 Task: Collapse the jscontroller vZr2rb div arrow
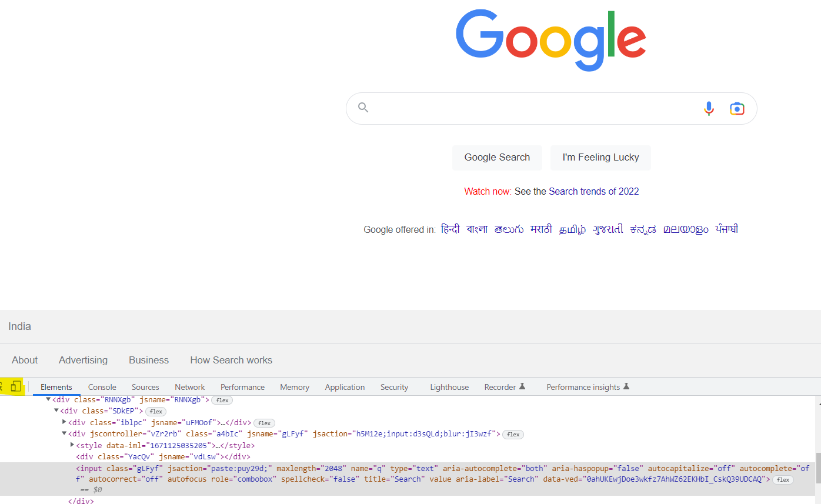point(64,433)
